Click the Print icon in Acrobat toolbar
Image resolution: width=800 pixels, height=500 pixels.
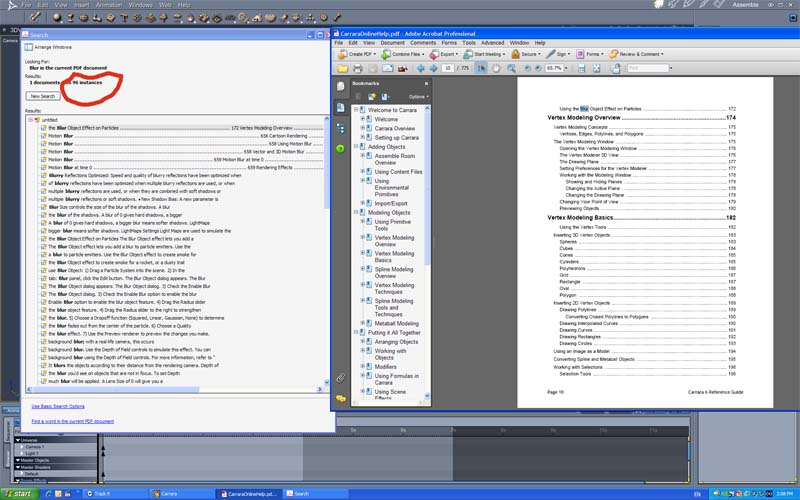tap(358, 68)
